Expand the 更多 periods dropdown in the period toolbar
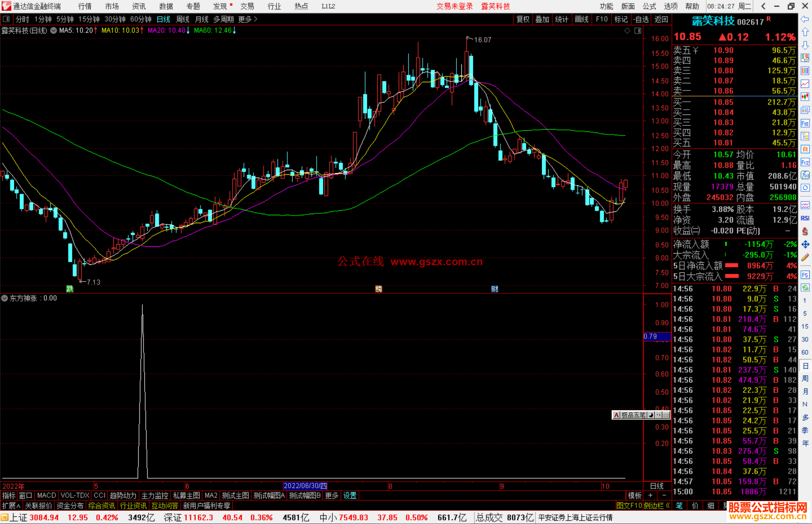Viewport: 812px width, 524px height. 248,19
